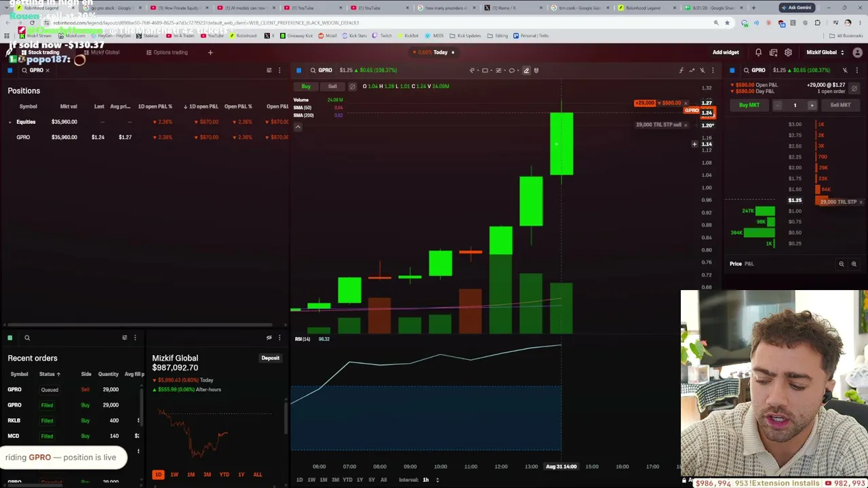868x488 pixels.
Task: Click the chart Sell button
Action: (332, 86)
